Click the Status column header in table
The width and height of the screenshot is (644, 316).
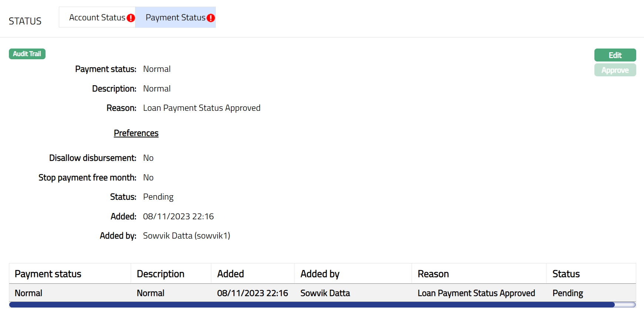(566, 274)
